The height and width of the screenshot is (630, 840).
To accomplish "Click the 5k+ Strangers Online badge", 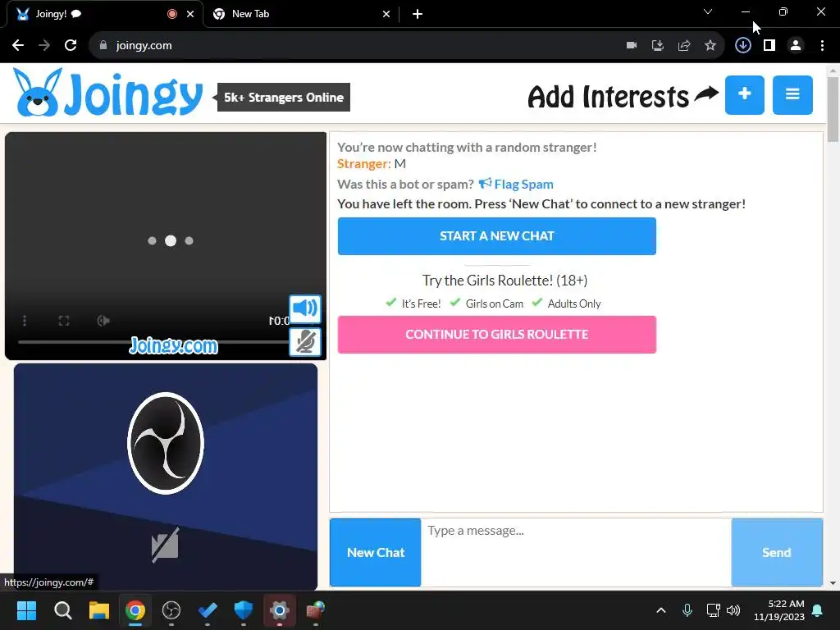I will click(x=283, y=97).
